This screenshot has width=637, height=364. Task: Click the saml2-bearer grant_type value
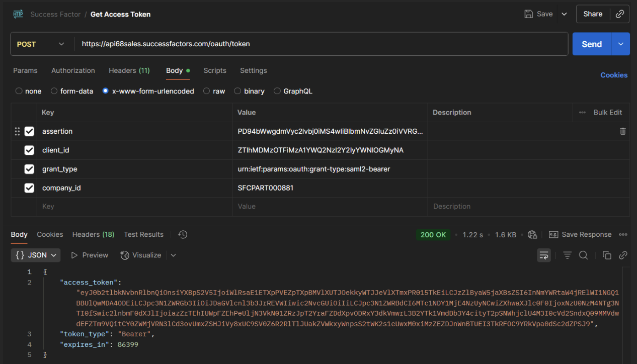(330, 169)
